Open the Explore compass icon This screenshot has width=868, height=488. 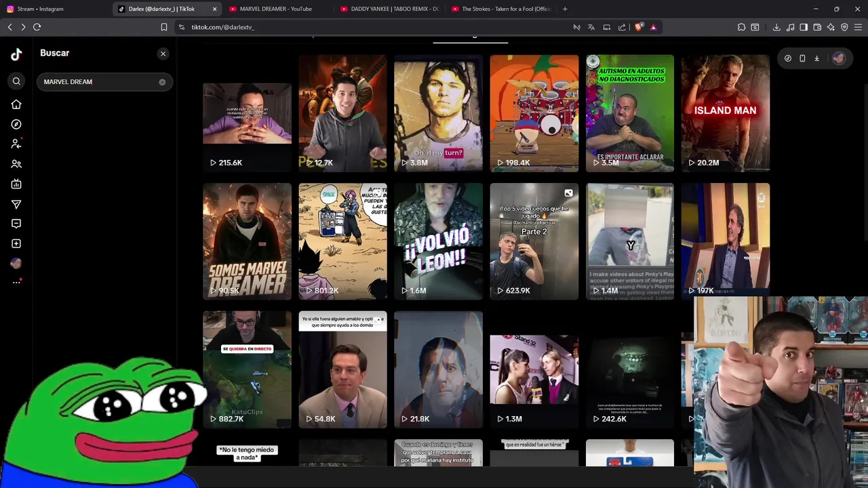16,124
